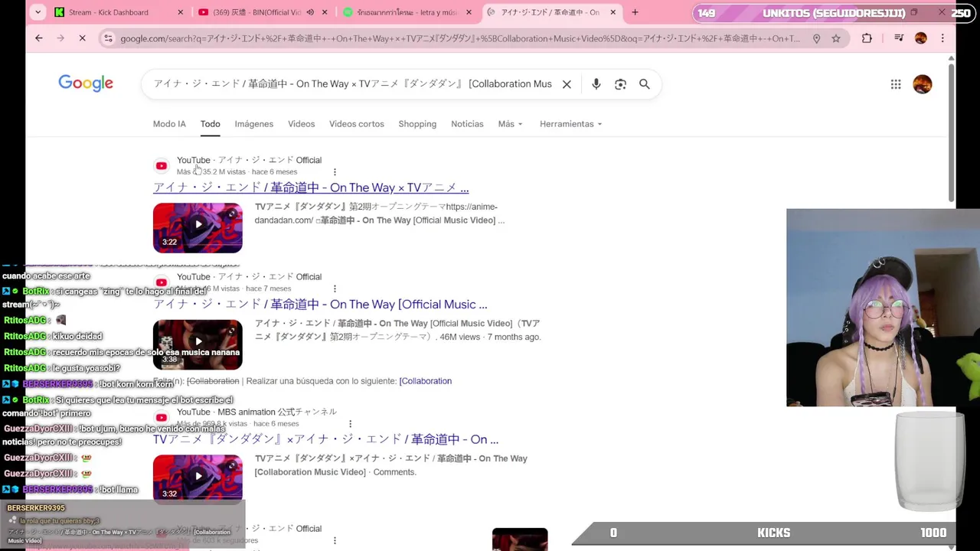Open more options for the 46 M vistas result
980x551 pixels.
click(335, 289)
